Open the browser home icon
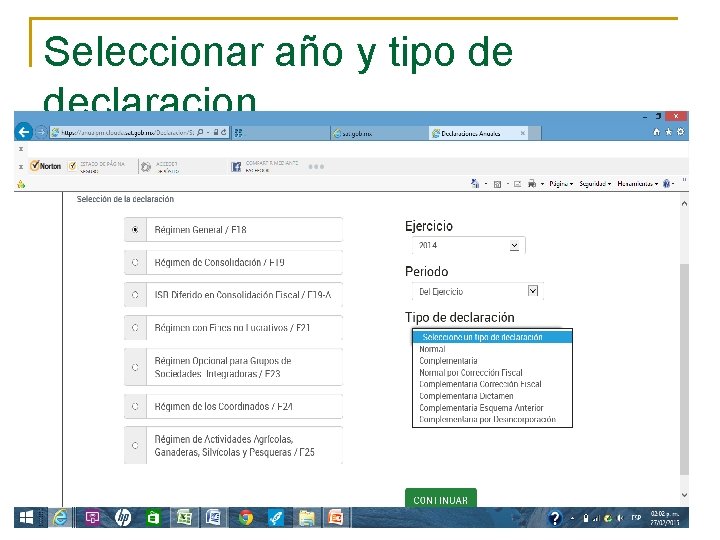This screenshot has height=540, width=720. pyautogui.click(x=657, y=132)
